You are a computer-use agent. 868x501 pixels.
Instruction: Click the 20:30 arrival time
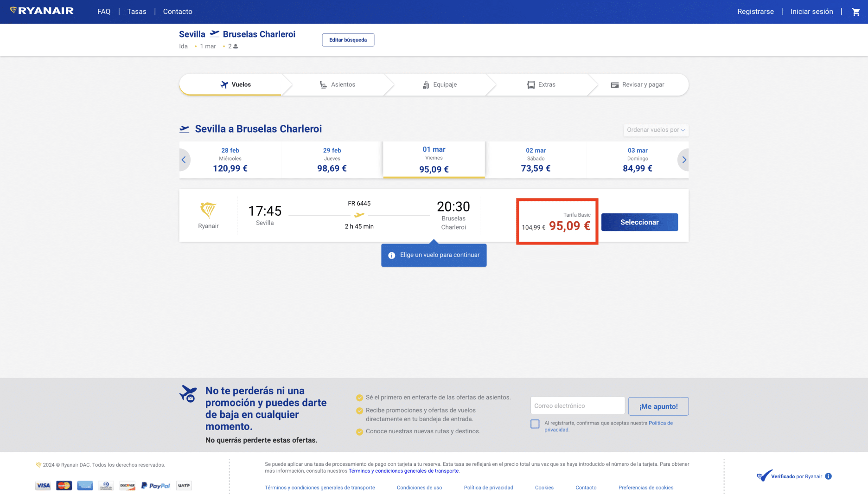point(453,206)
